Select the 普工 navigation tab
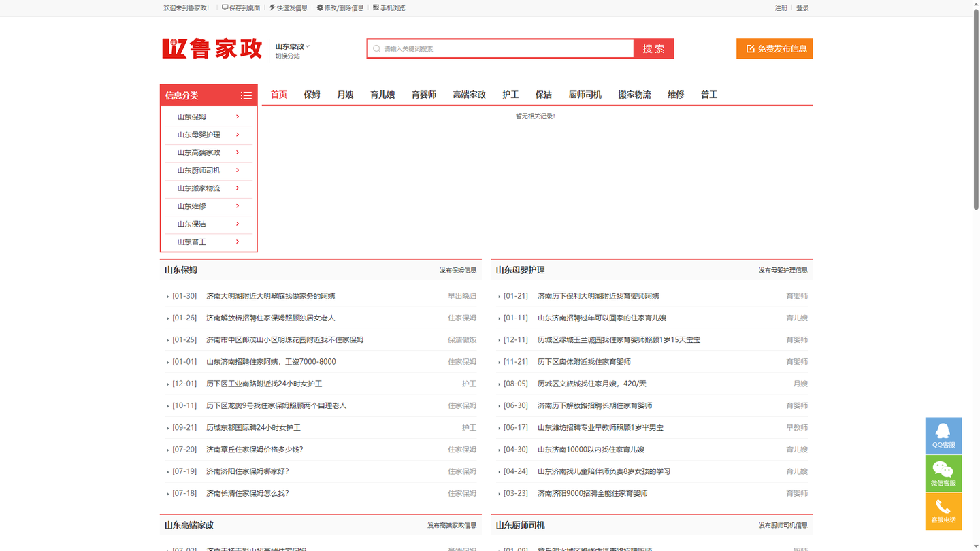The width and height of the screenshot is (980, 551). click(709, 95)
